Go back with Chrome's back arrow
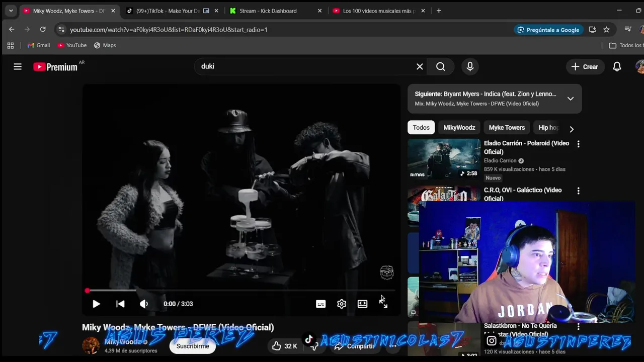644x362 pixels. (x=12, y=30)
